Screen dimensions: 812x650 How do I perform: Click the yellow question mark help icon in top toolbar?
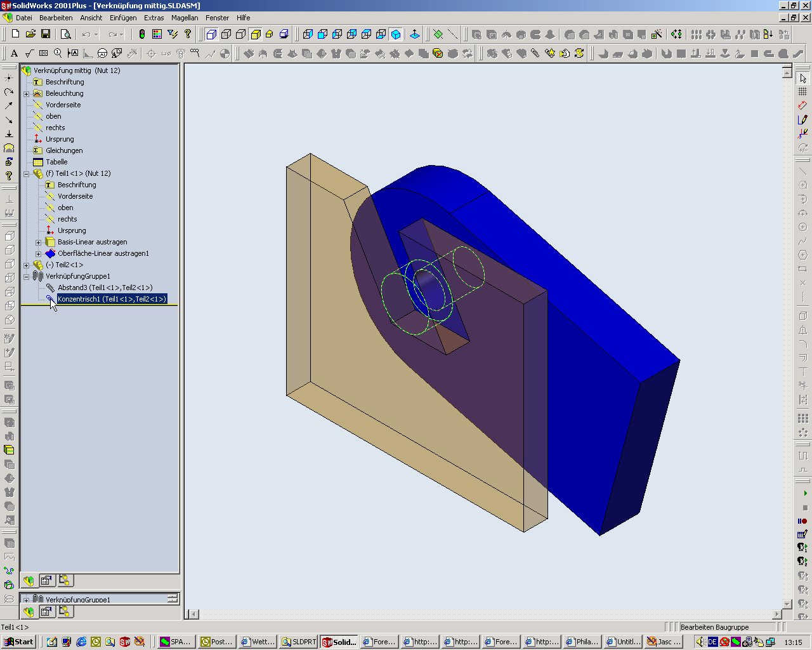click(x=188, y=34)
